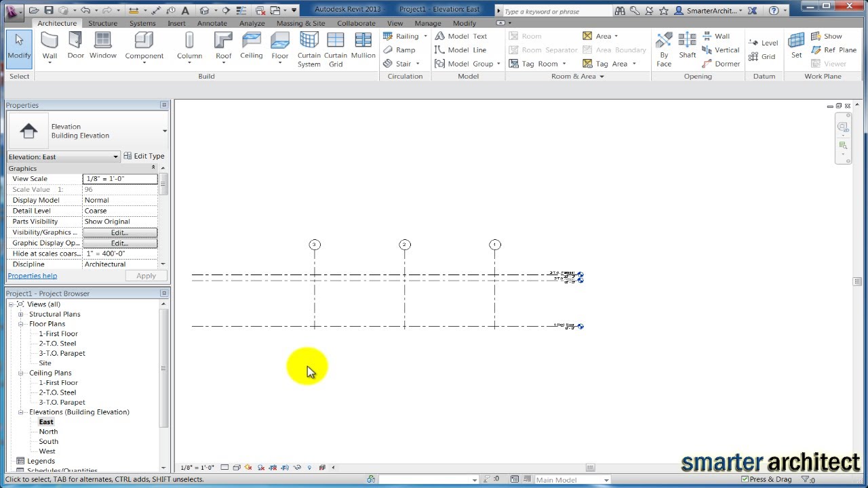Show the work plane
The height and width of the screenshot is (488, 868).
tap(826, 37)
